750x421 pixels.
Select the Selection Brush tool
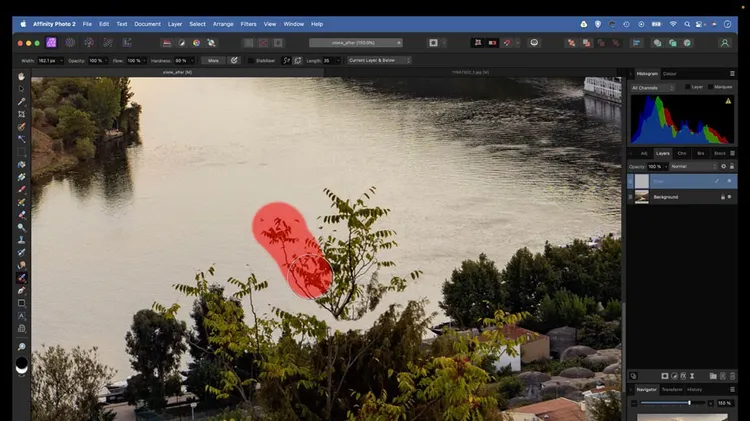(x=22, y=127)
